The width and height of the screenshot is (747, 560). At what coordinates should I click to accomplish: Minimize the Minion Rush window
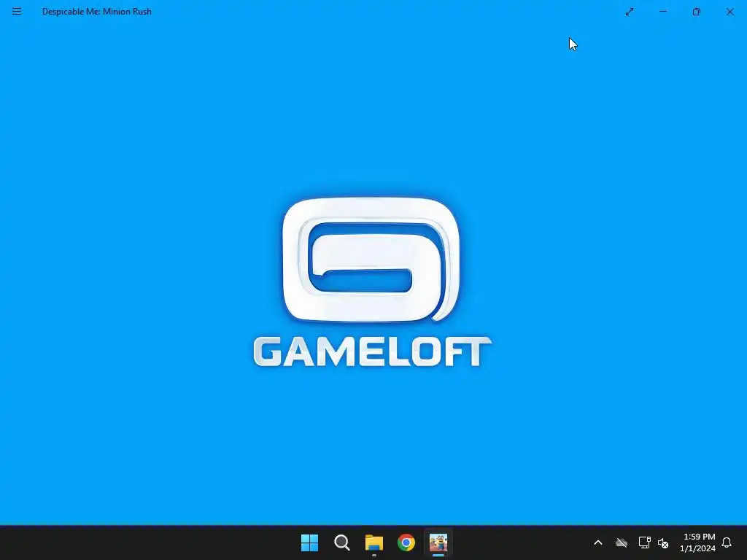pos(662,12)
